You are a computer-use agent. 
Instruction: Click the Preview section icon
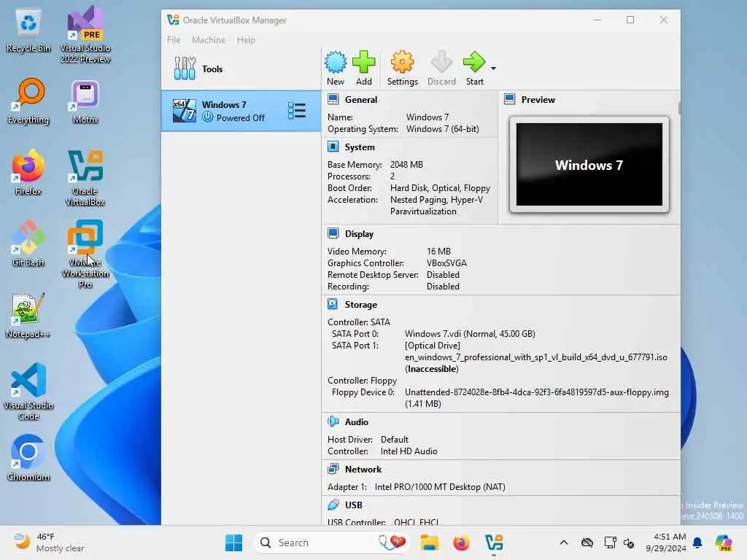pyautogui.click(x=510, y=99)
